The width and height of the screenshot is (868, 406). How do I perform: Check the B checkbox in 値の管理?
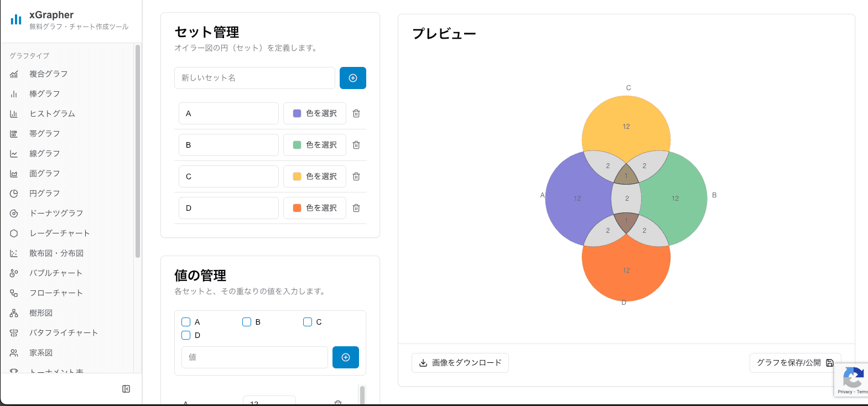tap(247, 322)
